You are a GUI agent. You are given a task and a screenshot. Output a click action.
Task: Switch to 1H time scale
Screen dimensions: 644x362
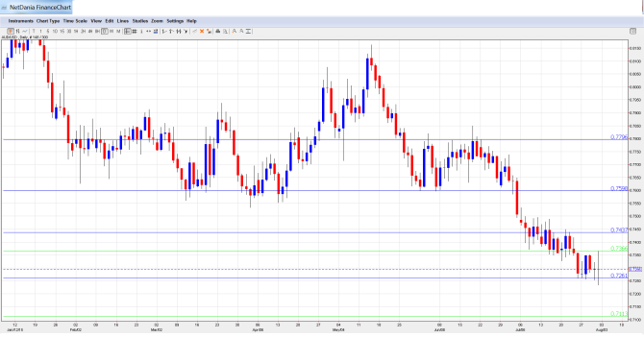76,31
